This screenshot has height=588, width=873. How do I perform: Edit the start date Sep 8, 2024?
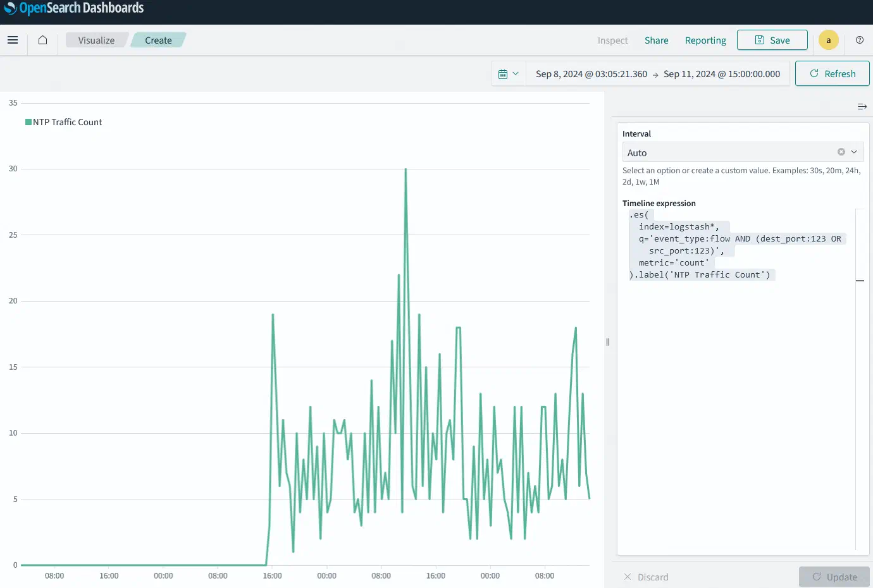click(x=591, y=74)
